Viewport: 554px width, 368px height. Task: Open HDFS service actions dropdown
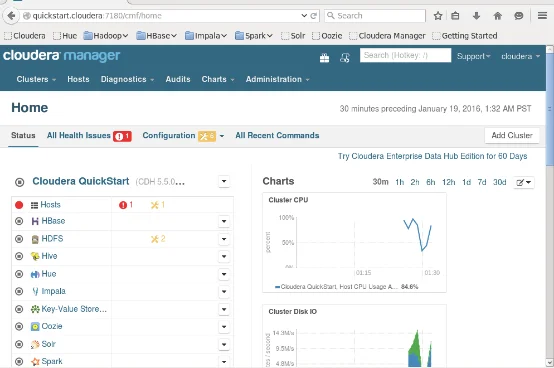pyautogui.click(x=224, y=239)
